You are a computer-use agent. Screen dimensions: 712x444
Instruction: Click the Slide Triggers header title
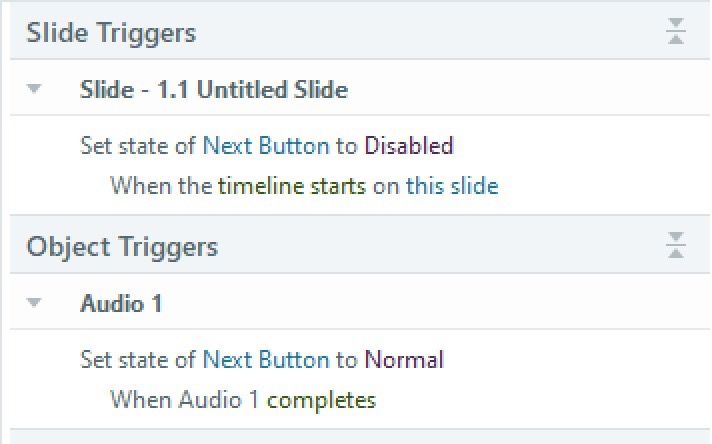click(x=111, y=32)
